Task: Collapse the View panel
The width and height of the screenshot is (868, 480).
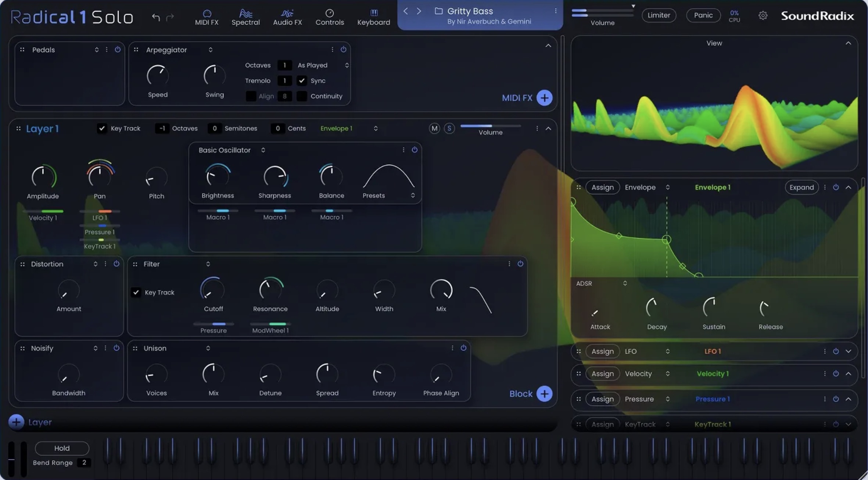Action: coord(848,43)
